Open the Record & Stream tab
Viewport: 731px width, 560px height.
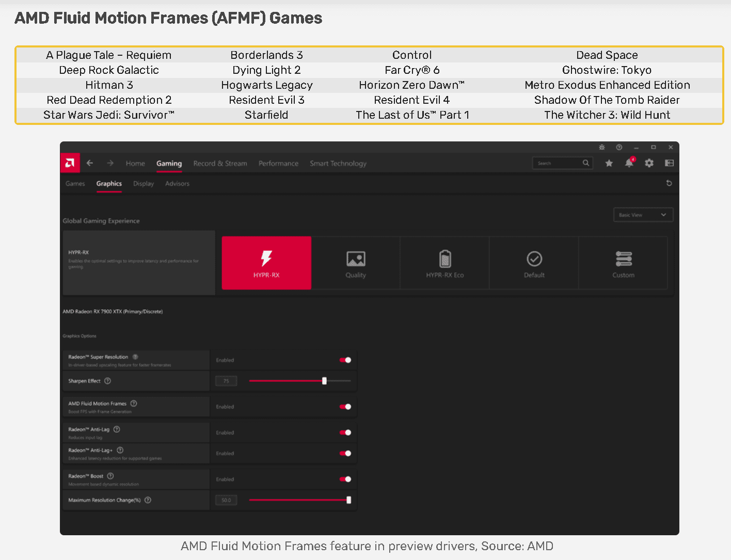pos(220,163)
